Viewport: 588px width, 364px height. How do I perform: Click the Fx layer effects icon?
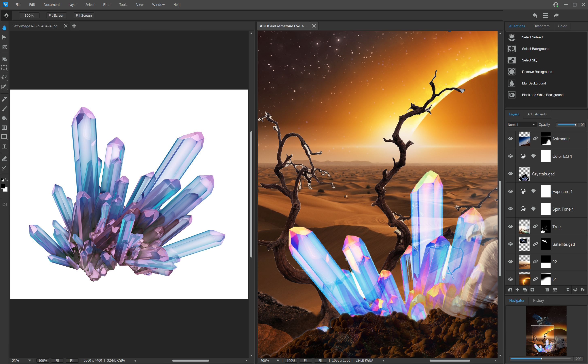click(583, 290)
